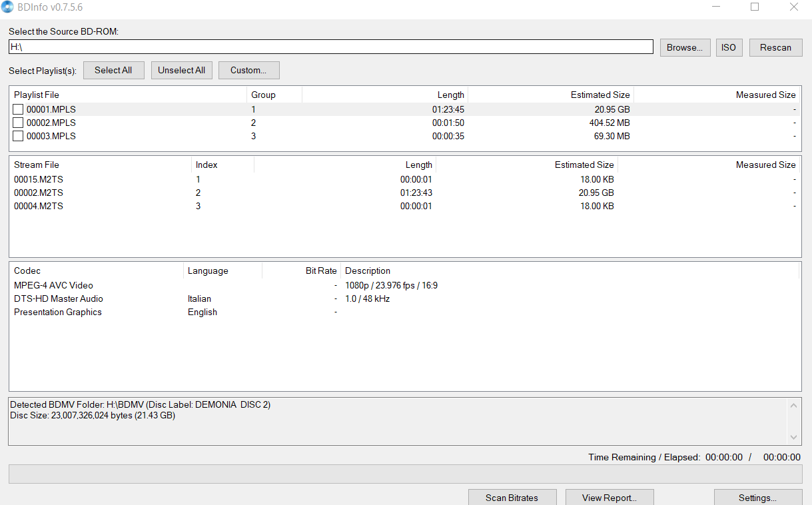812x505 pixels.
Task: Sort playlists by Group column header
Action: point(274,95)
